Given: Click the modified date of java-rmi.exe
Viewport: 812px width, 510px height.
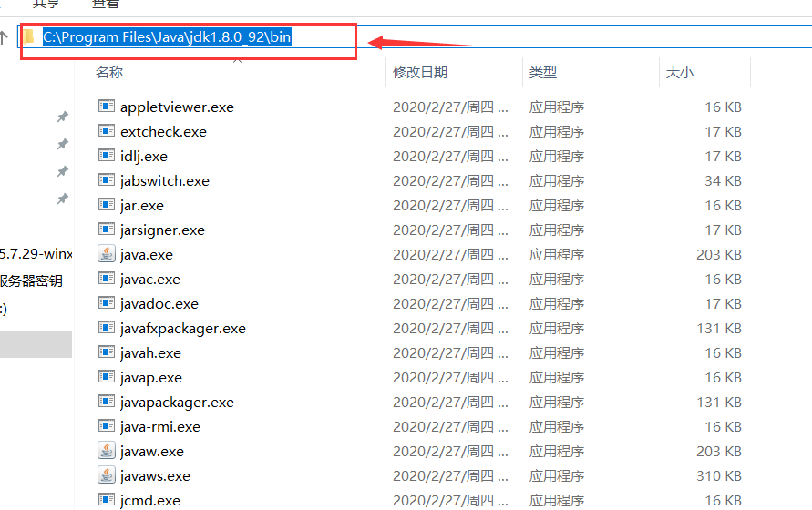Looking at the screenshot, I should pyautogui.click(x=450, y=427).
